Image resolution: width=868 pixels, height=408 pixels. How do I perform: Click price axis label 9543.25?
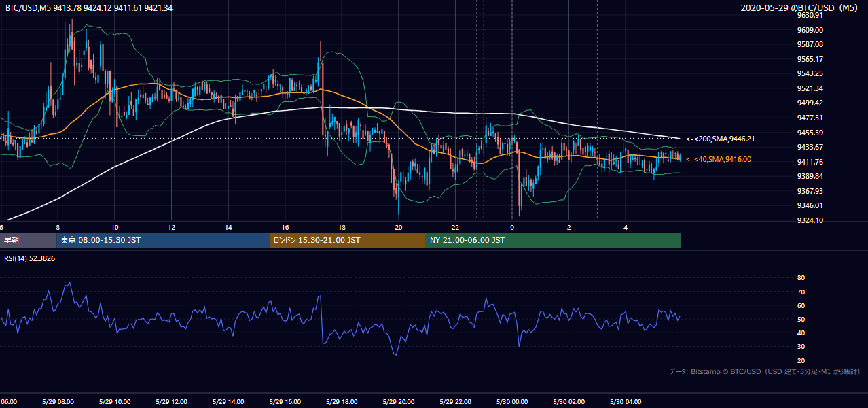(810, 73)
